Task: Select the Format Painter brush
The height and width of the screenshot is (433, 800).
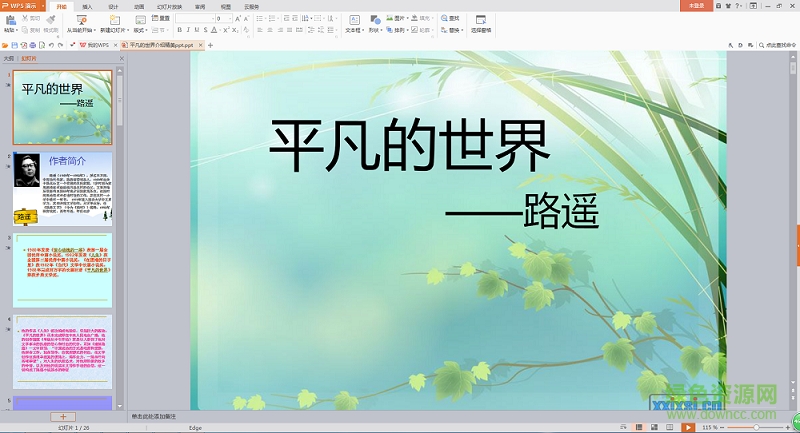Action: pos(51,20)
